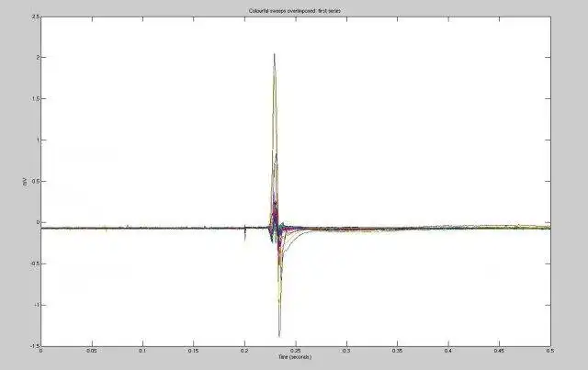This screenshot has height=370, width=588.
Task: Select the x-axis label 'Time (seconds)'
Action: pyautogui.click(x=295, y=357)
